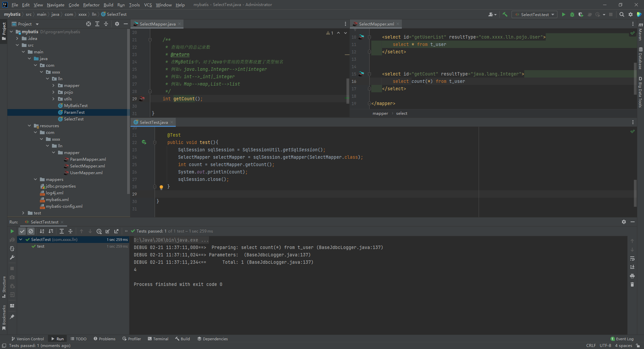The image size is (644, 349).
Task: Collapse the resources folder node
Action: coord(30,126)
